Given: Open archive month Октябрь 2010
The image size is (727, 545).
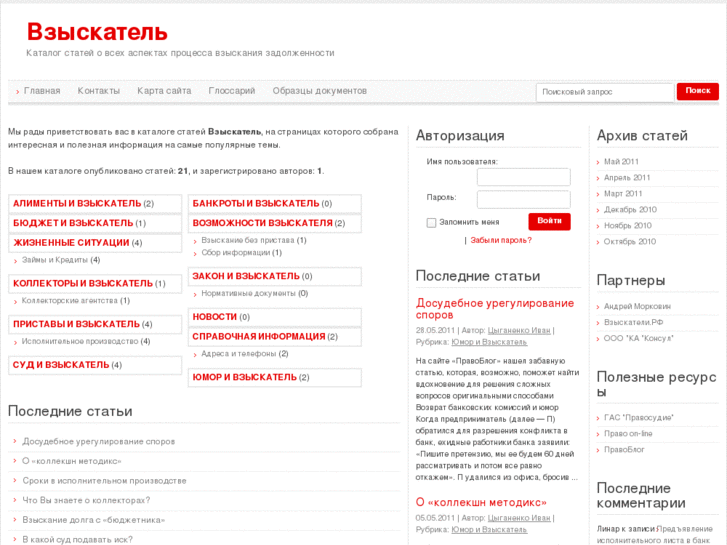Looking at the screenshot, I should [x=630, y=242].
